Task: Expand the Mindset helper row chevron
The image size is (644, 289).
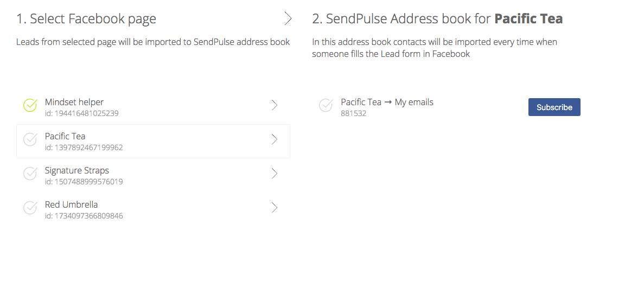Action: [275, 105]
